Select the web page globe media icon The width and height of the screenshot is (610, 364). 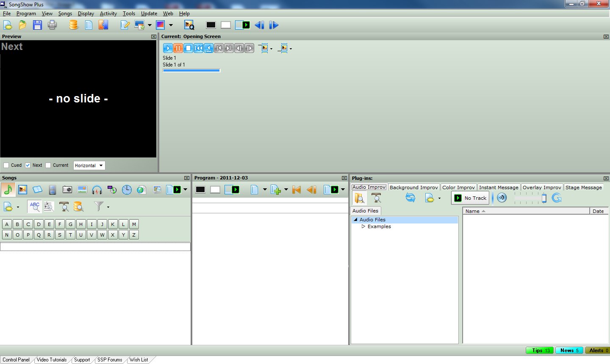141,190
